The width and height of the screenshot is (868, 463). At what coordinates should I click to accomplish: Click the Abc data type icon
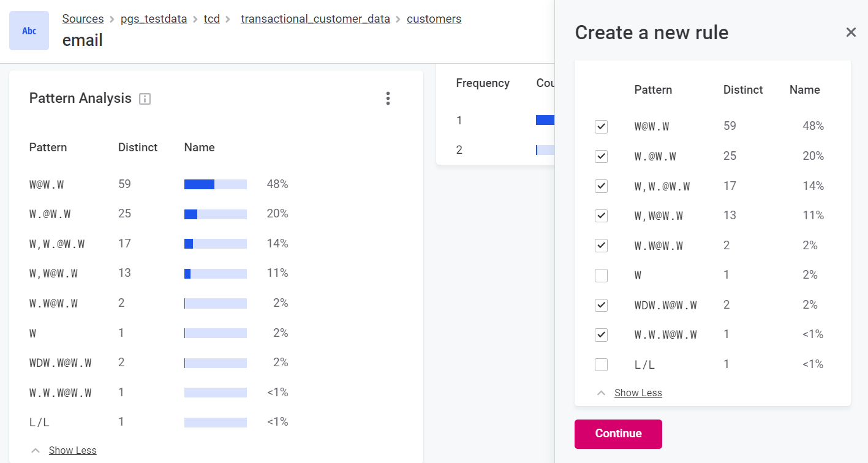pos(29,31)
